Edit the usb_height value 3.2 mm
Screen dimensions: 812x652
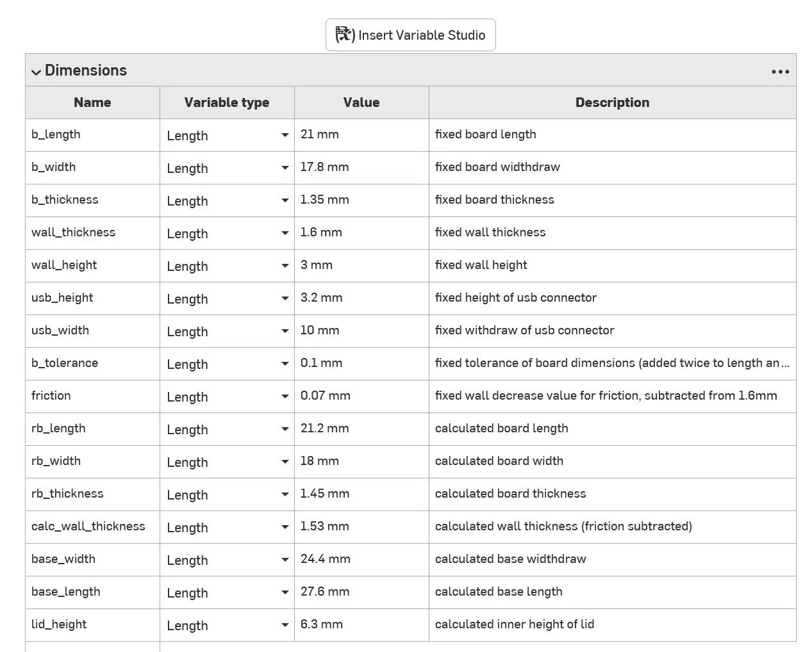tap(361, 298)
